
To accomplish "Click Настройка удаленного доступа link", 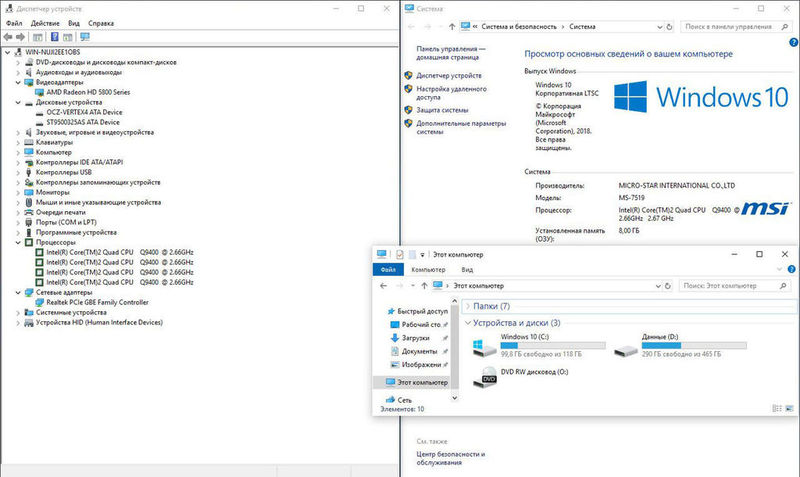I will [x=451, y=93].
